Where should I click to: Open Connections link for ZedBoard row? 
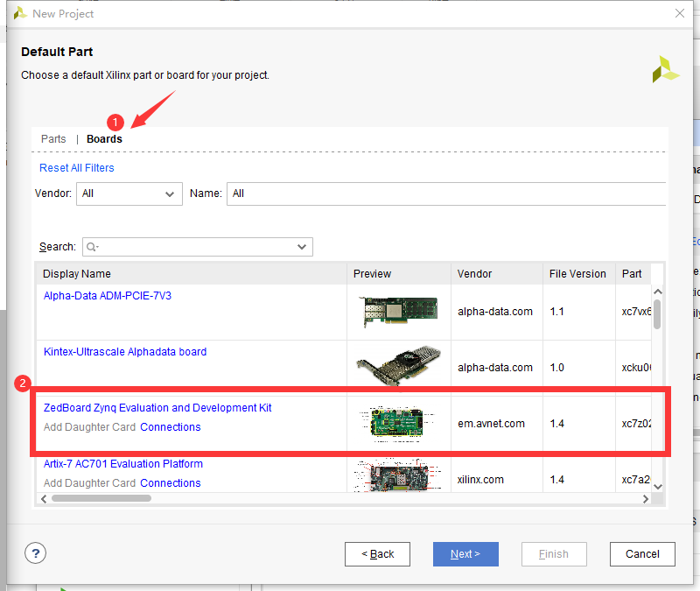pos(171,427)
